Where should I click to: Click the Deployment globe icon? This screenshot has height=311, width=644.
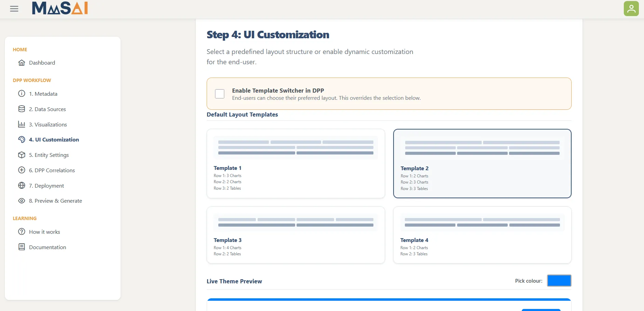pos(22,185)
